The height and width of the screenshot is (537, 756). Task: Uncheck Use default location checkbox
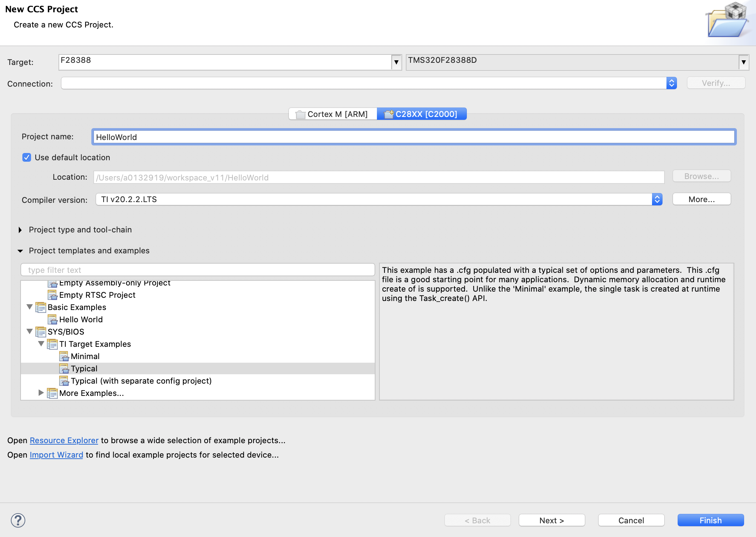click(27, 157)
